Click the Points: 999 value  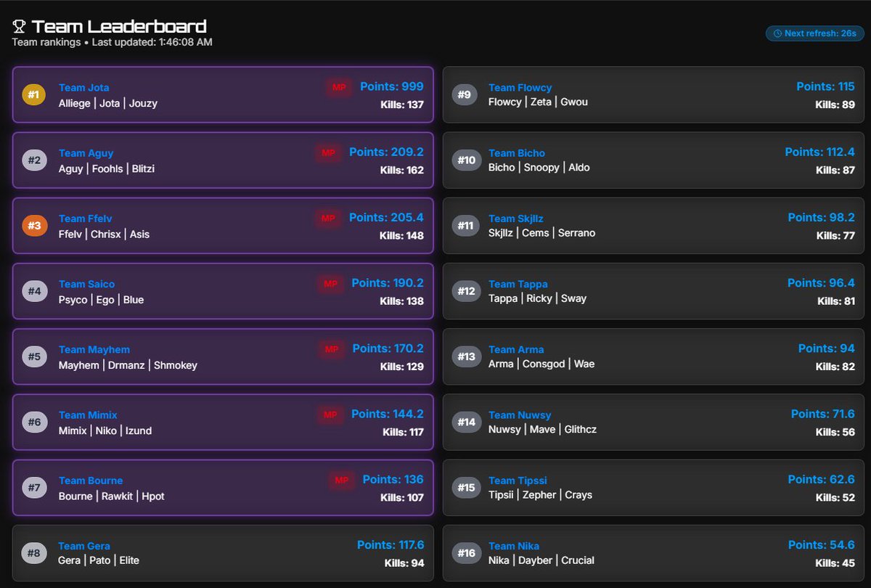(392, 86)
